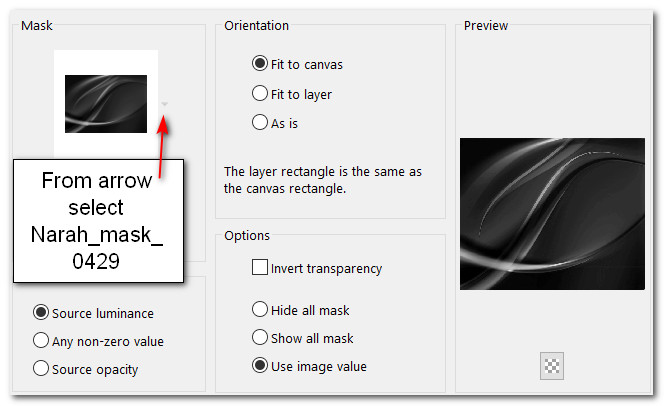664x406 pixels.
Task: Click the mask thumbnail image
Action: point(105,103)
